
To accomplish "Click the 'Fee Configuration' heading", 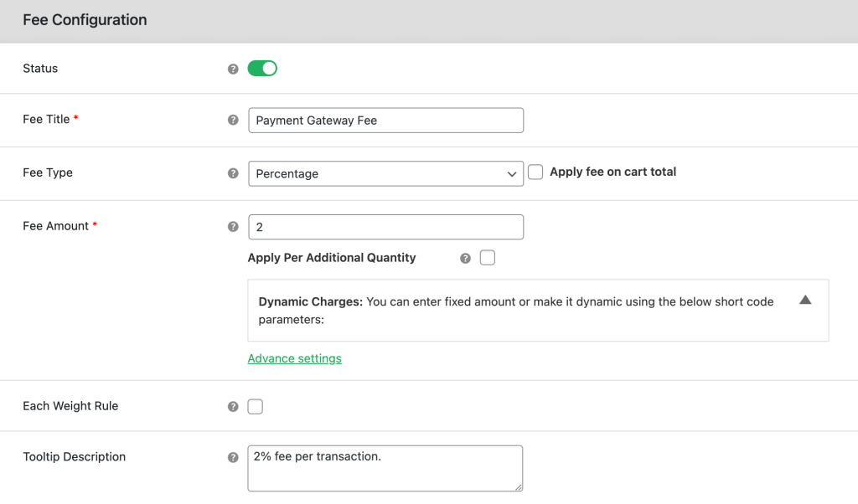I will [x=85, y=20].
